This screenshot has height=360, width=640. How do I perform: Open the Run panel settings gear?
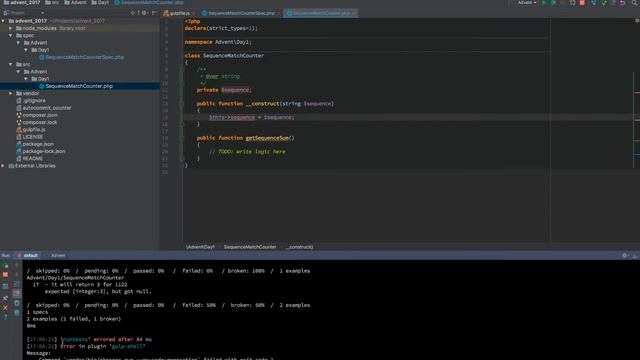[x=624, y=256]
